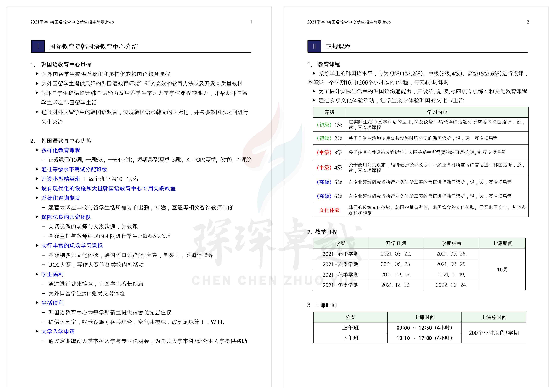Click the blue heading 生活便利
Screen dimensions: 554x392
coord(52,303)
